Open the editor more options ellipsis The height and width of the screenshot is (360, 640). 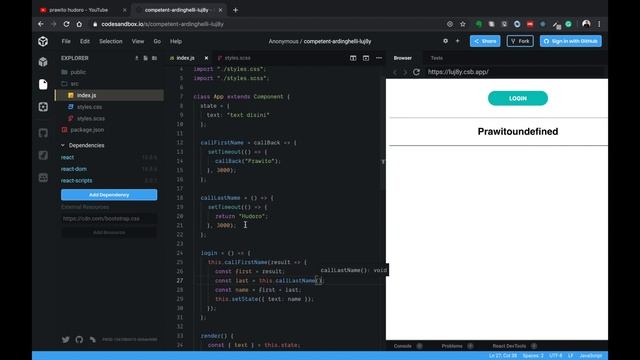pos(379,58)
